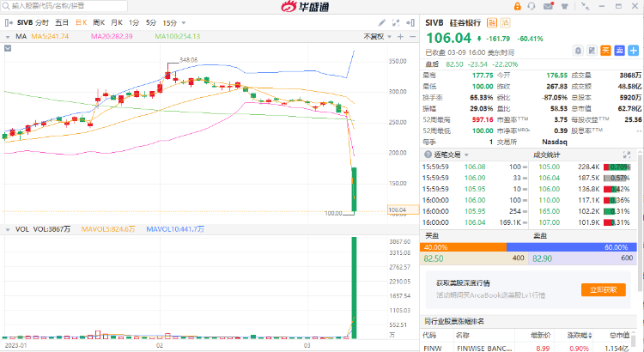This screenshot has height=352, width=644.
Task: Click help icon next to 逐笔交易
Action: click(428, 155)
